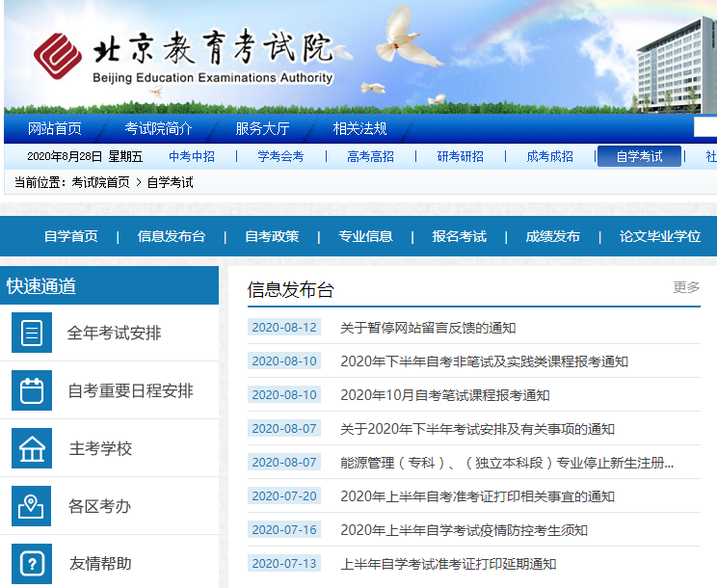This screenshot has width=717, height=588.
Task: Open 论文毕业学位 in the blue sub-navigation
Action: tap(660, 236)
